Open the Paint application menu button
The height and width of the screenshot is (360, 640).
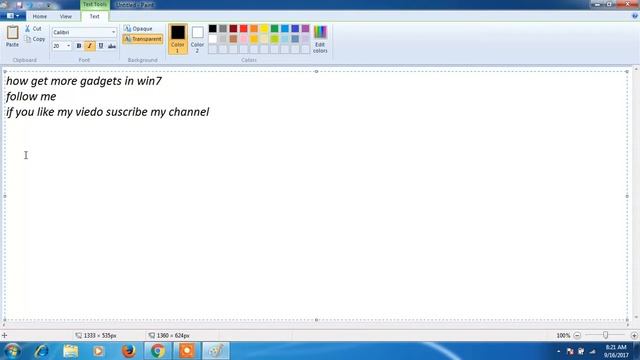[x=13, y=16]
